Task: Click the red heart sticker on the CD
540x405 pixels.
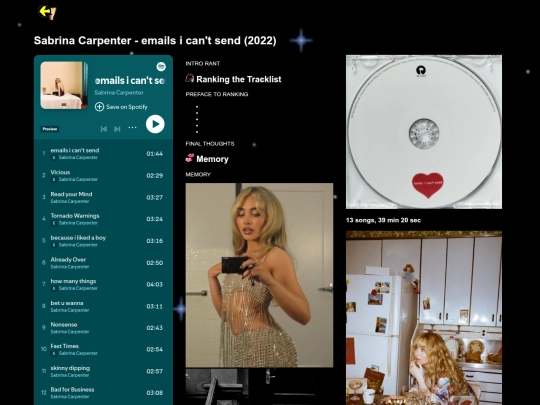Action: coord(428,185)
